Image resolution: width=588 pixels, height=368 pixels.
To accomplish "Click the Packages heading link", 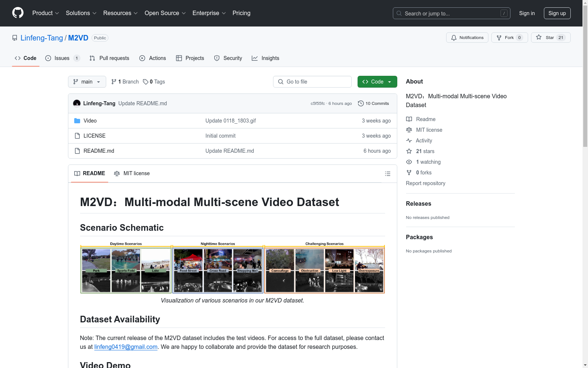I will [419, 237].
